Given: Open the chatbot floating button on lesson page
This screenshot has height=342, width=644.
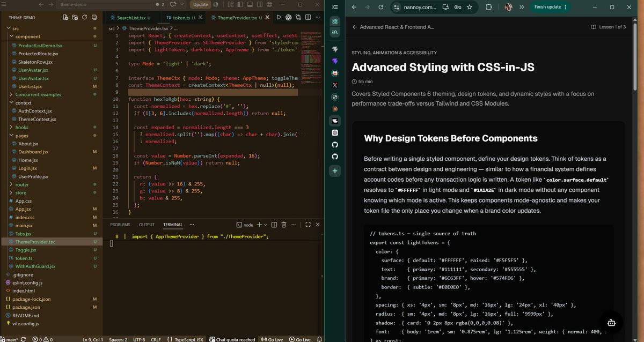Looking at the screenshot, I should pos(611,323).
